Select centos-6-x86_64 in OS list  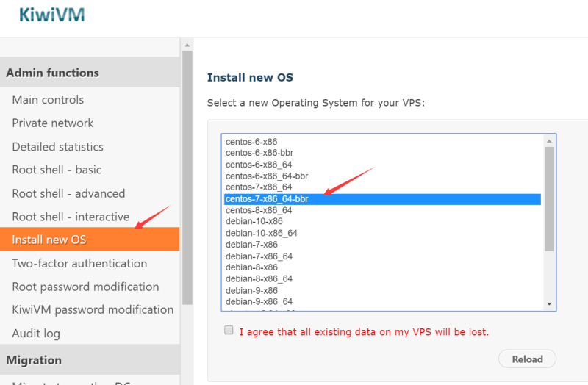pos(382,165)
